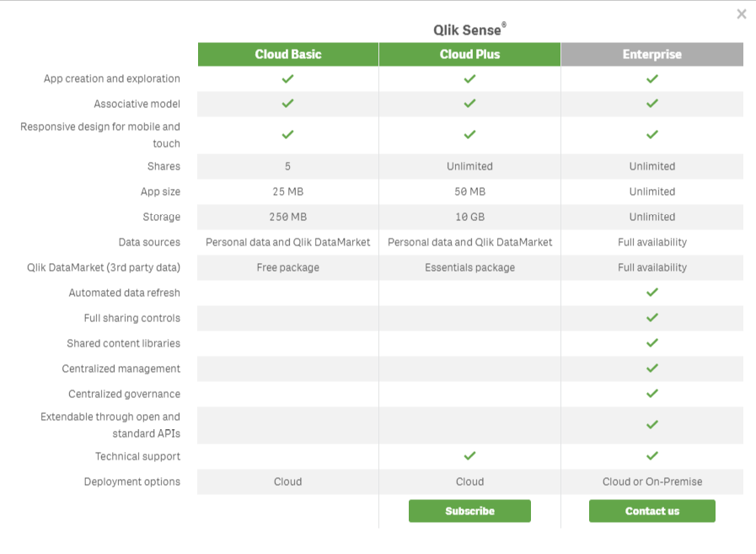The height and width of the screenshot is (554, 756).
Task: Click Cloud Plus checkmark for Technical support
Action: click(x=469, y=456)
